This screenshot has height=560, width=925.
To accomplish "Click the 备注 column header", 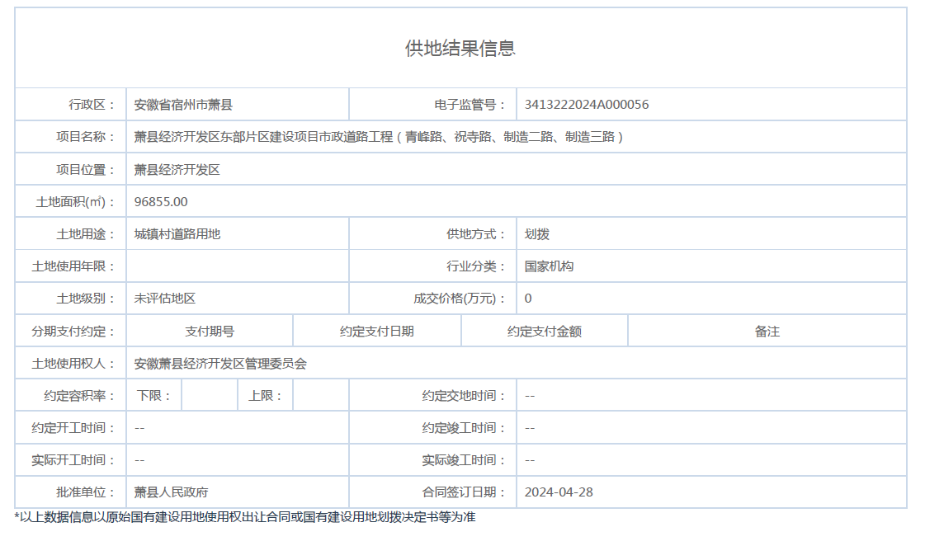I will point(767,332).
